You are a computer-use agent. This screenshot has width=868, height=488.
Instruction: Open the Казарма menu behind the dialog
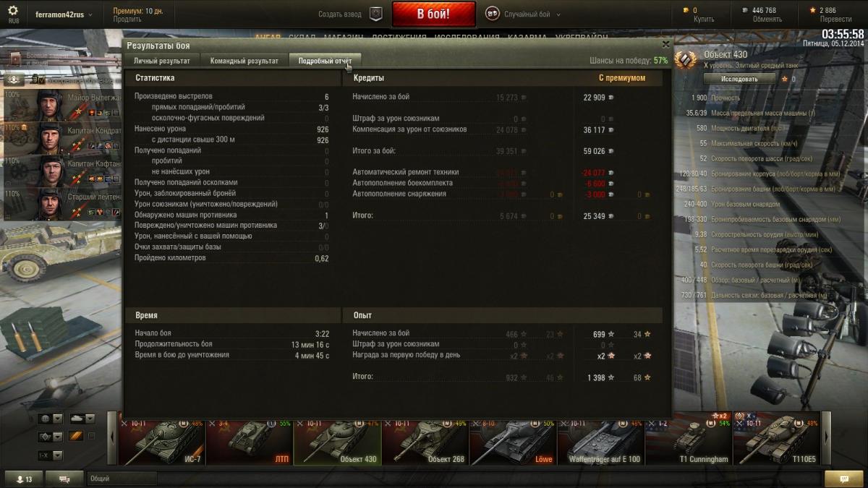click(x=527, y=37)
